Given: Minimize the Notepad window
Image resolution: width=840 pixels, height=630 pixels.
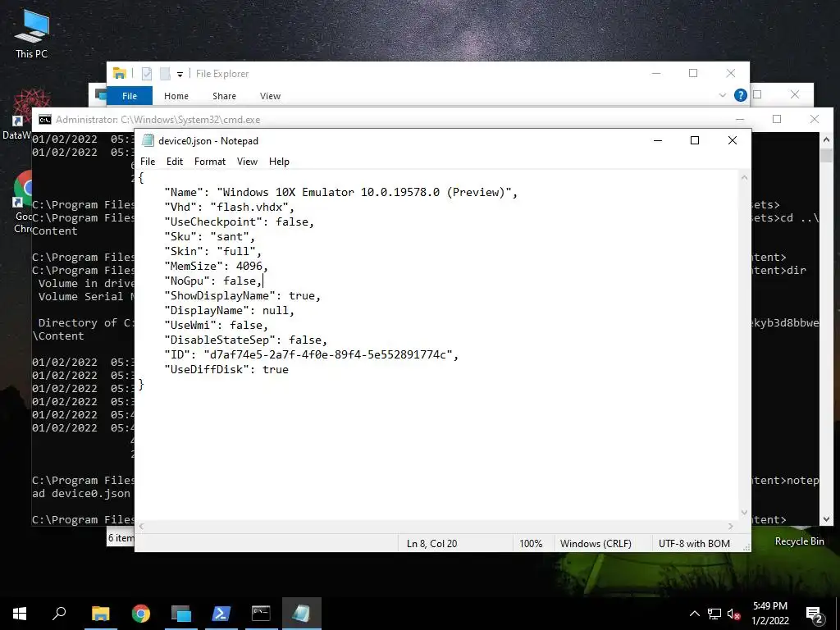Looking at the screenshot, I should 658,140.
